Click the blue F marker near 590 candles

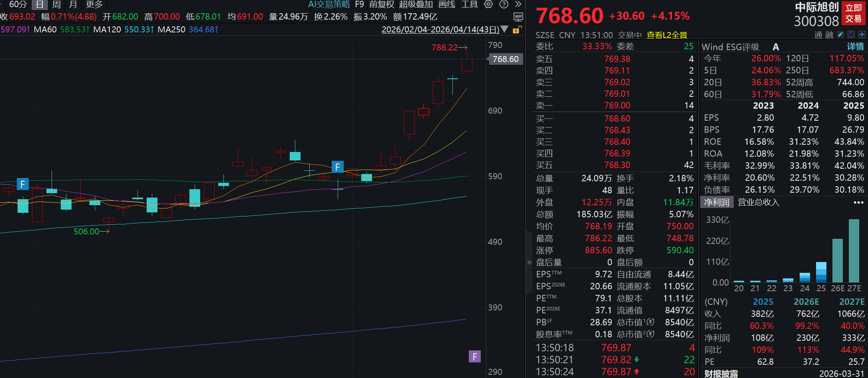[x=337, y=167]
